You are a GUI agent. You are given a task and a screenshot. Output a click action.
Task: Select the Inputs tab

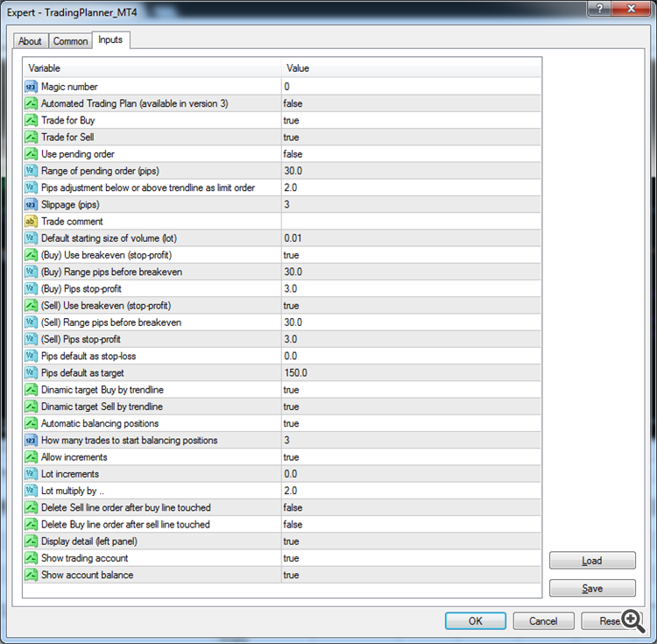click(x=110, y=39)
